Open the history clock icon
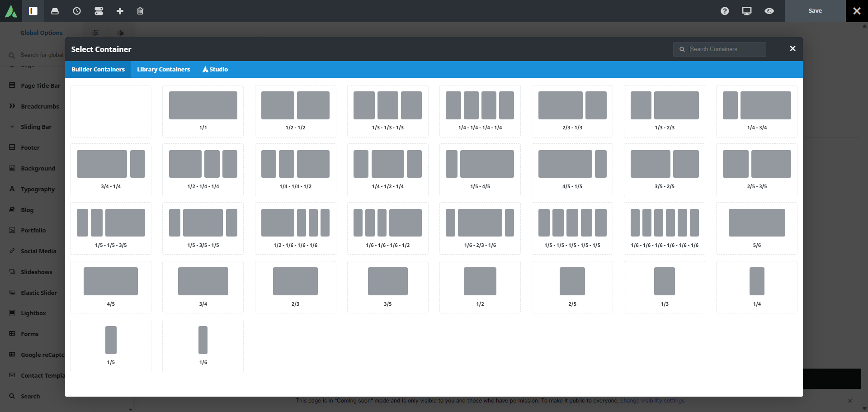Image resolution: width=868 pixels, height=412 pixels. [x=77, y=11]
